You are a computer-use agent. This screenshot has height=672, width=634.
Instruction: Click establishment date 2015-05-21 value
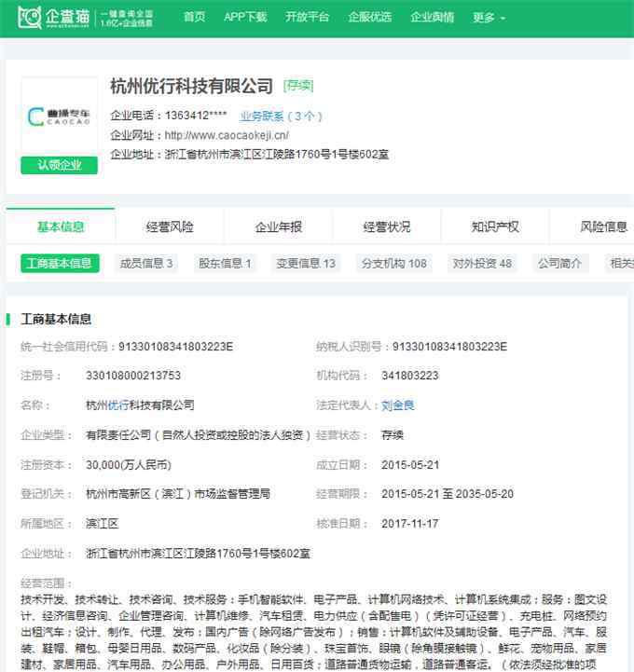(410, 464)
